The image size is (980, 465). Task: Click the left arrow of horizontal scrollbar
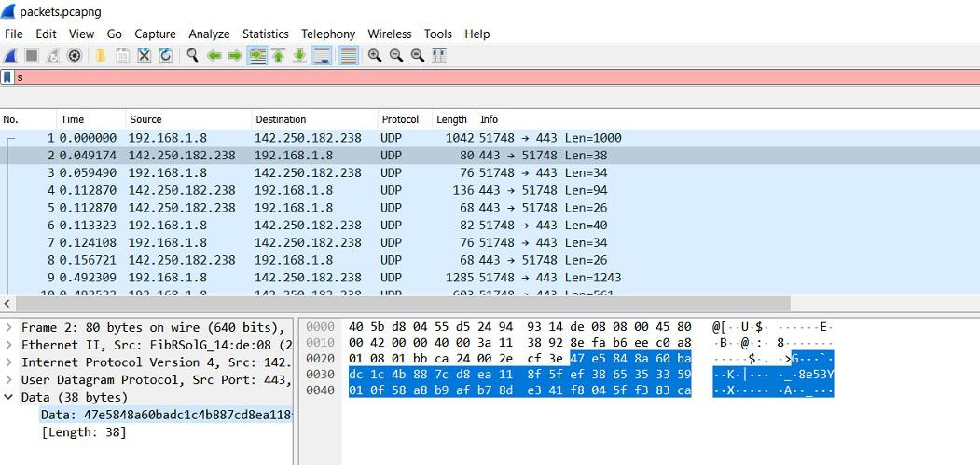(x=7, y=304)
